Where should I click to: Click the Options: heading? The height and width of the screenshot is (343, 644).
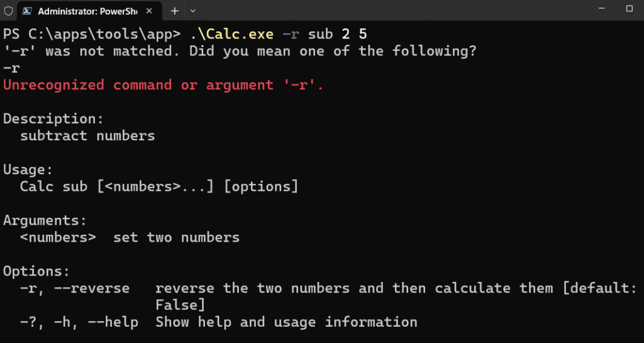coord(36,271)
